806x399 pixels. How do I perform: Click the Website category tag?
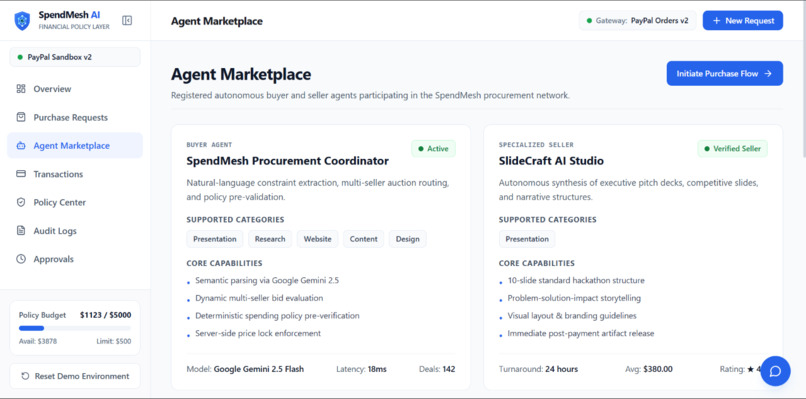pos(318,239)
